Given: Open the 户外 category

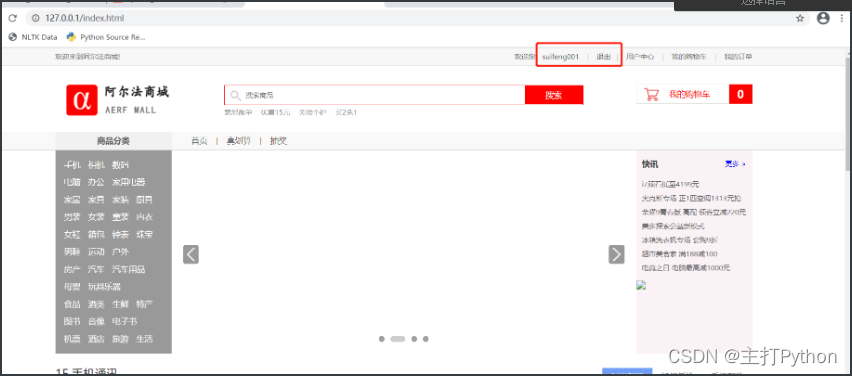Looking at the screenshot, I should tap(120, 252).
